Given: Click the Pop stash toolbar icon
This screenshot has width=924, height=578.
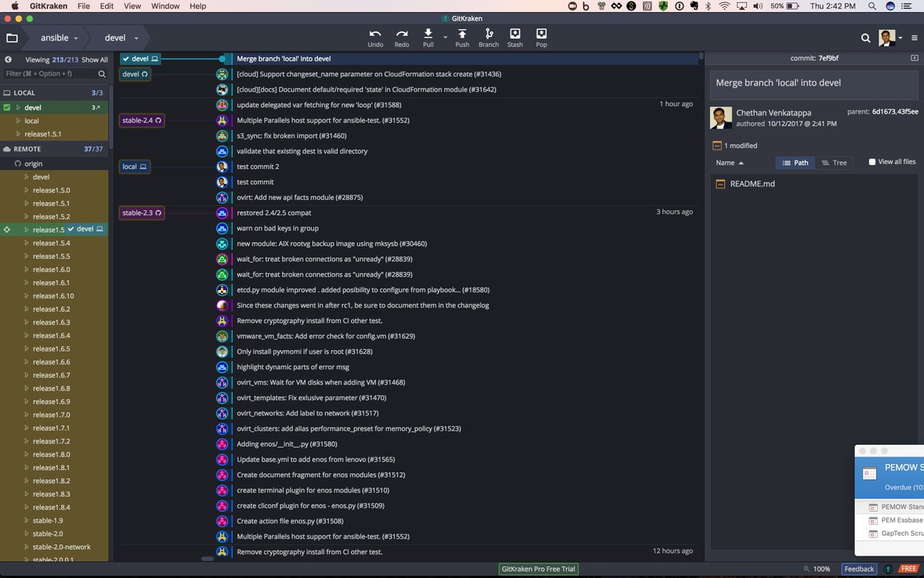Looking at the screenshot, I should [541, 34].
